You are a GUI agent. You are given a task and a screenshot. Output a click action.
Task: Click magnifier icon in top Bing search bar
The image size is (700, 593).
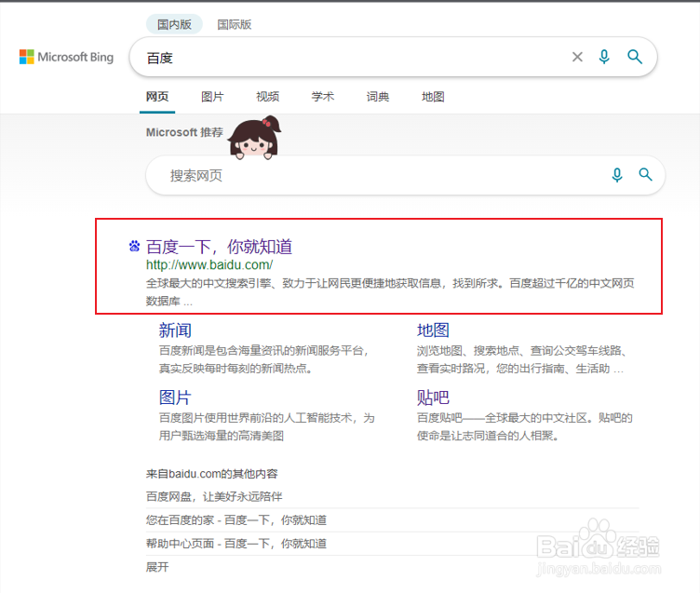[635, 57]
